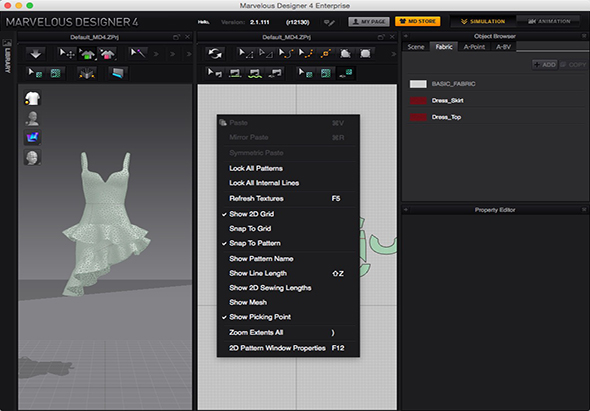Open the Library sidebar panel
The image size is (590, 411).
[8, 56]
